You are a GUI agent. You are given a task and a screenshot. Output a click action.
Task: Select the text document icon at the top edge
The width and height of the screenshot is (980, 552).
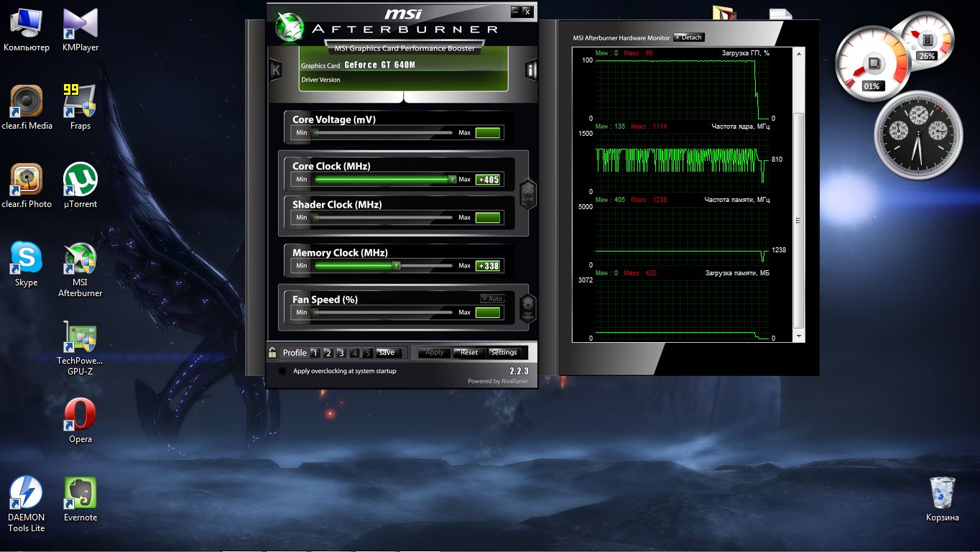click(x=780, y=13)
